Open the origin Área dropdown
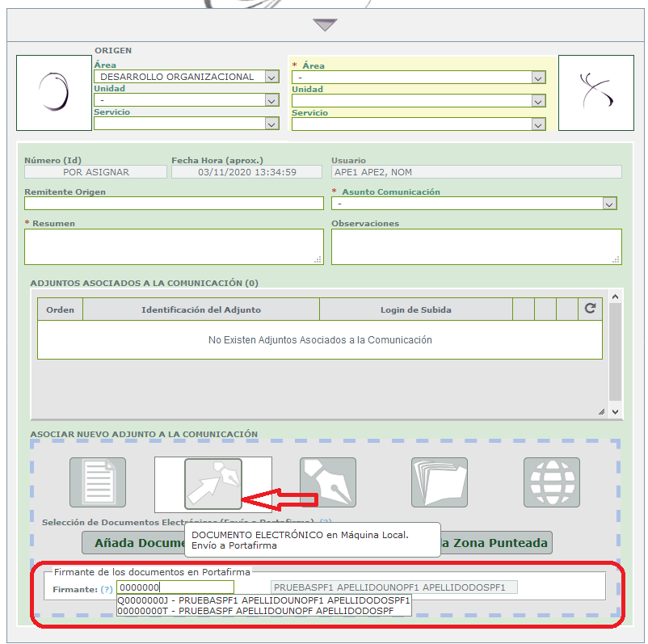648x644 pixels. point(187,77)
